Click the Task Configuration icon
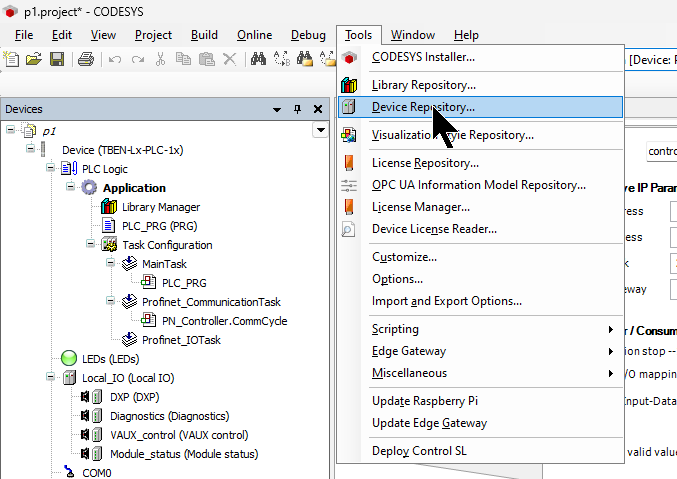The width and height of the screenshot is (677, 479). coord(109,245)
